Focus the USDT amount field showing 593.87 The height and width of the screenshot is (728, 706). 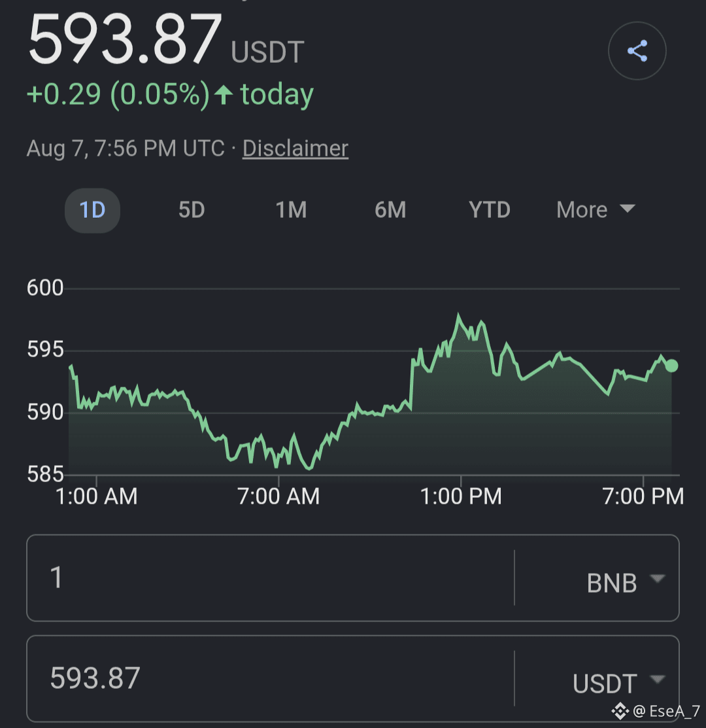pos(271,678)
